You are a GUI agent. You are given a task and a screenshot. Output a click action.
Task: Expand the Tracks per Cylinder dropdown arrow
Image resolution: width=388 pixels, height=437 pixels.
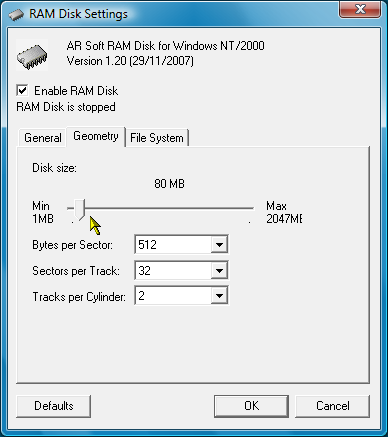tap(219, 296)
